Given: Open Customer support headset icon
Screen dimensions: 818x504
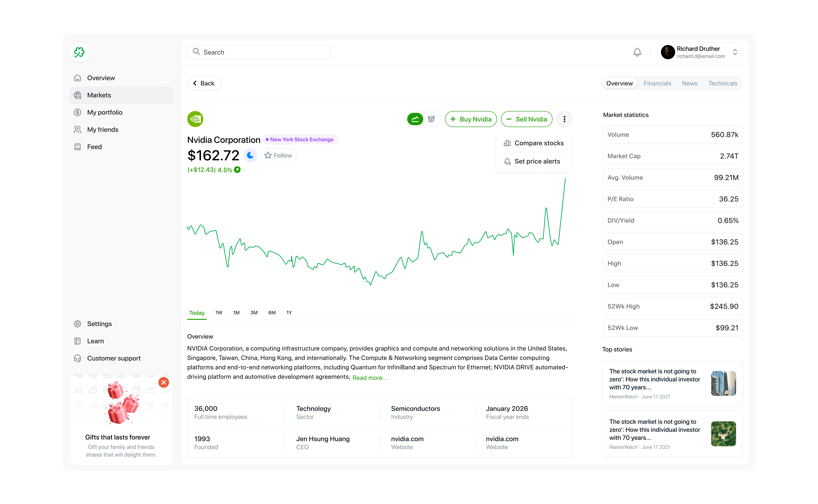Looking at the screenshot, I should click(77, 358).
